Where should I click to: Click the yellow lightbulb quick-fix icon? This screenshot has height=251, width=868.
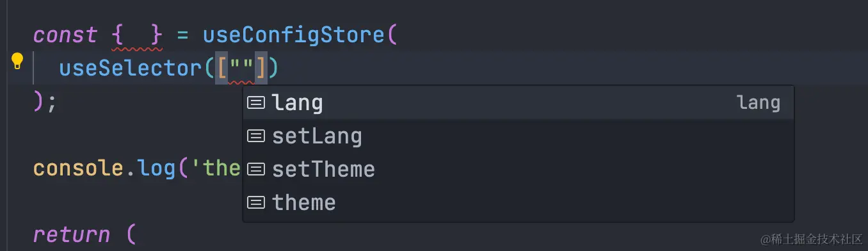click(17, 62)
